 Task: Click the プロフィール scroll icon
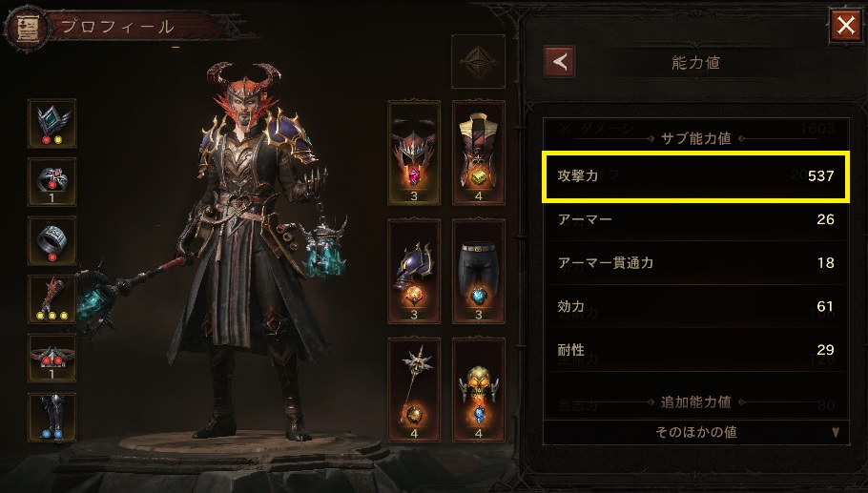click(28, 28)
